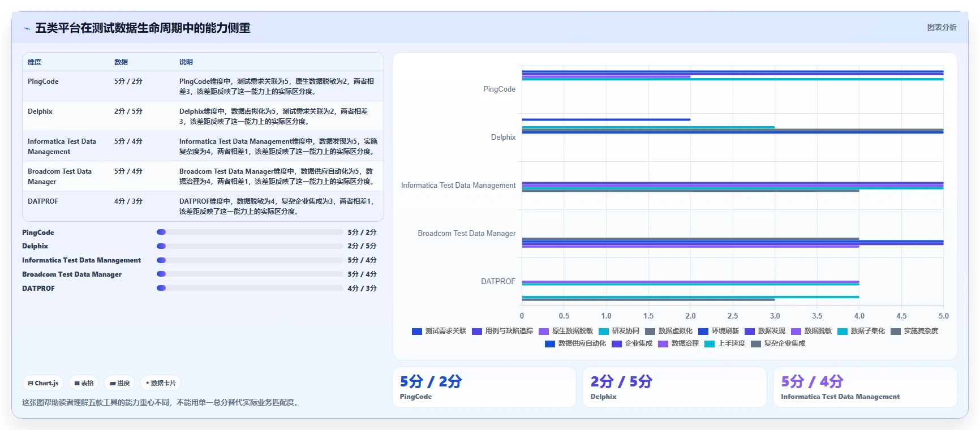Click the Delphix progress bar
This screenshot has height=430, width=980.
click(250, 246)
